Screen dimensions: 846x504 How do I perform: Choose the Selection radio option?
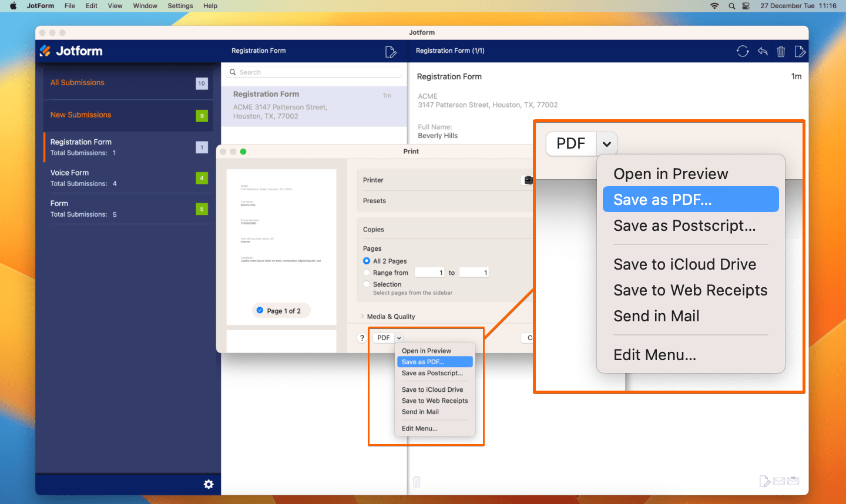pyautogui.click(x=367, y=284)
